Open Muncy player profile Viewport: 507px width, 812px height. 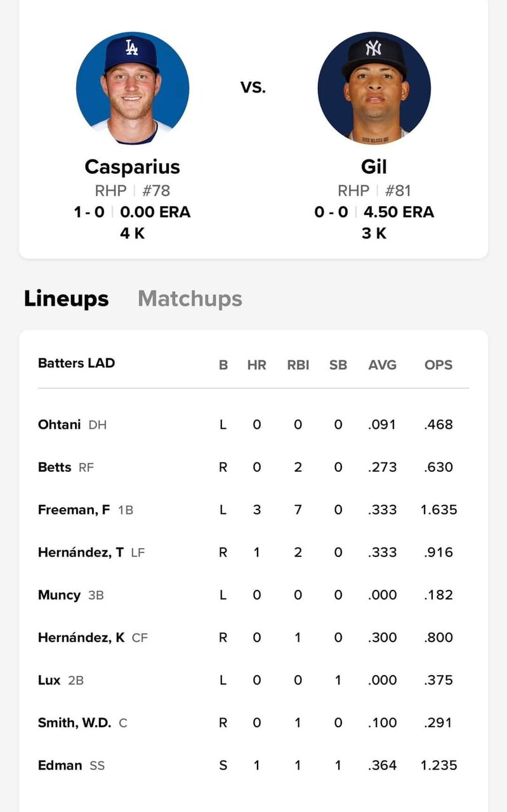click(x=59, y=595)
